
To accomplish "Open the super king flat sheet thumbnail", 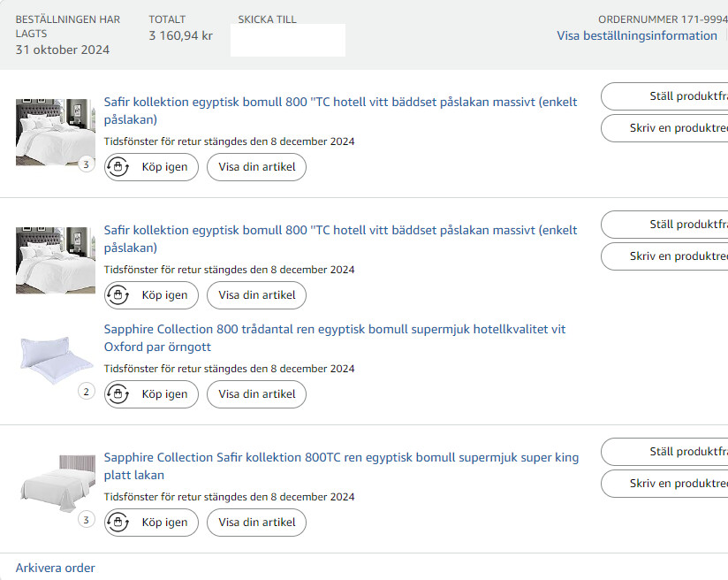I will (57, 484).
